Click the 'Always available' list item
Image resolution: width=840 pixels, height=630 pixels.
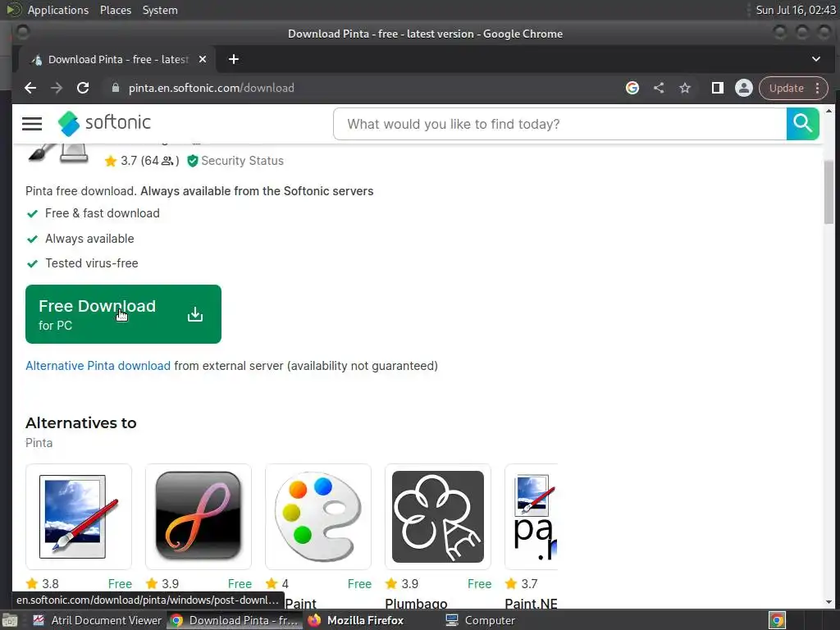[89, 239]
